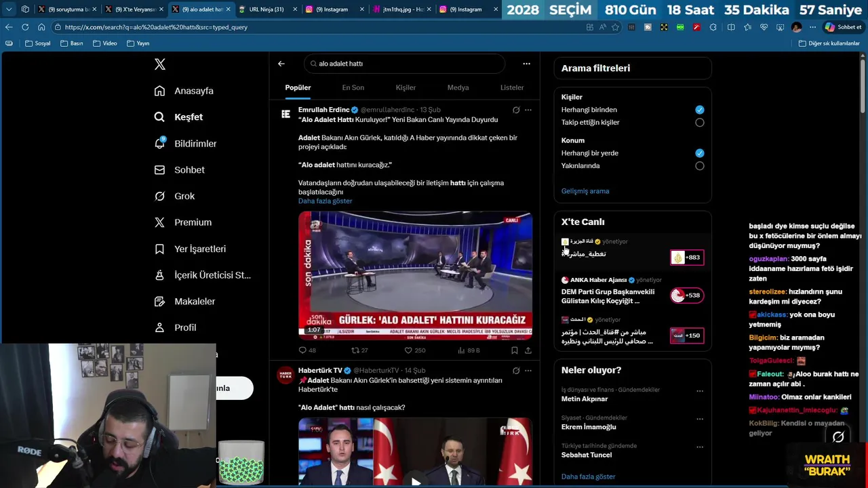The width and height of the screenshot is (868, 488).
Task: Open the Metin Akpınar trend
Action: click(585, 399)
